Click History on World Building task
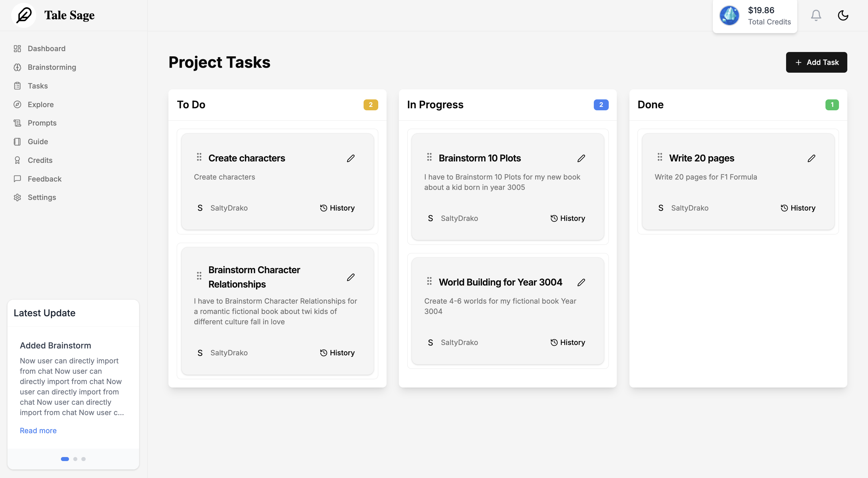868x478 pixels. (x=568, y=342)
